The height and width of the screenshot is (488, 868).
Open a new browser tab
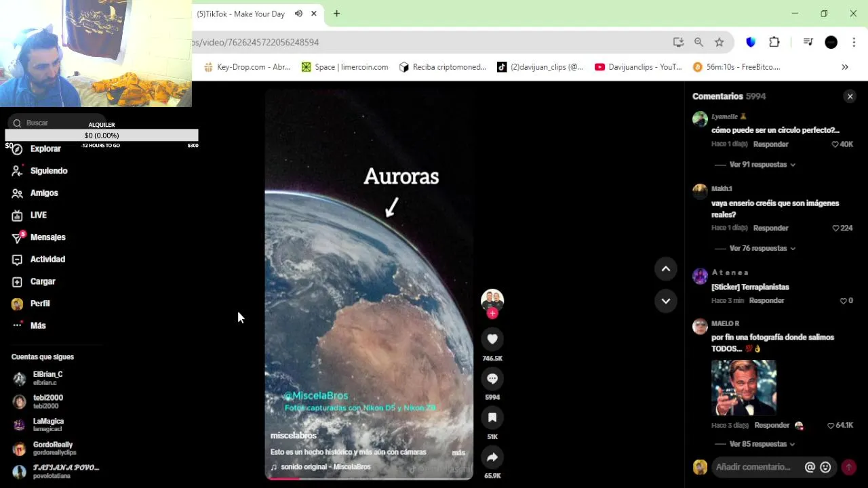pos(336,14)
